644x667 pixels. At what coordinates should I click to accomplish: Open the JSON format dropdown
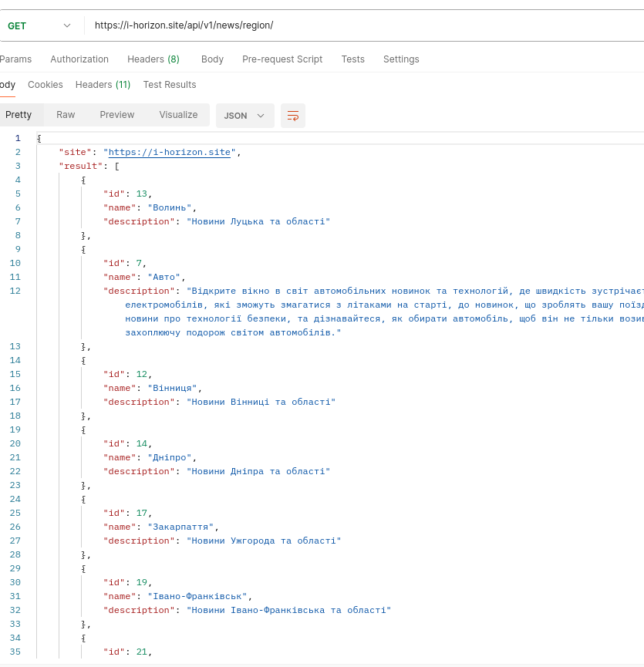[x=244, y=116]
